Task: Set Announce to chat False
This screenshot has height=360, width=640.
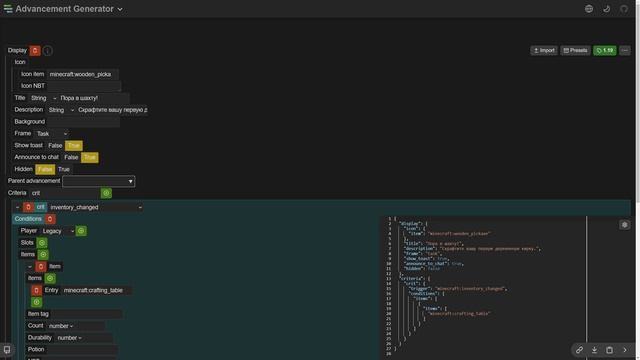Action: click(71, 158)
